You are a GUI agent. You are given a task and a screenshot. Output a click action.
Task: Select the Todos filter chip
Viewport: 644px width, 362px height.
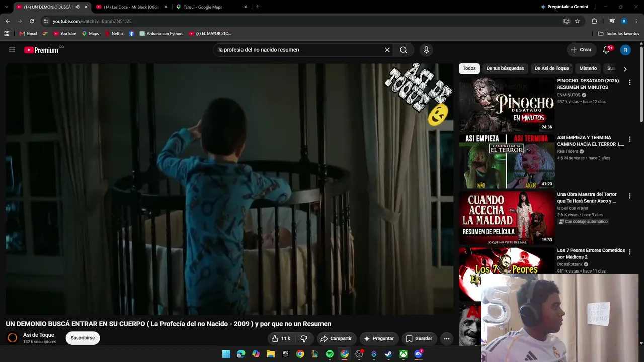tap(469, 68)
